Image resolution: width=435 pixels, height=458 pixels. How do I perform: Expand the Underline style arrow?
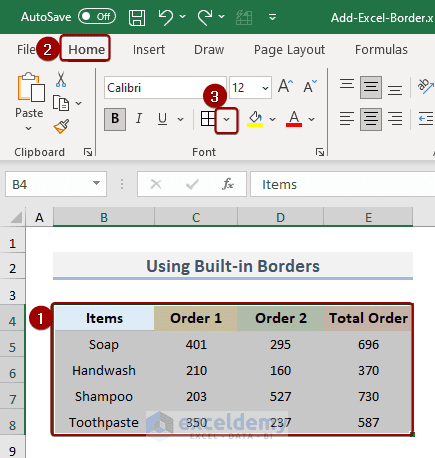180,119
